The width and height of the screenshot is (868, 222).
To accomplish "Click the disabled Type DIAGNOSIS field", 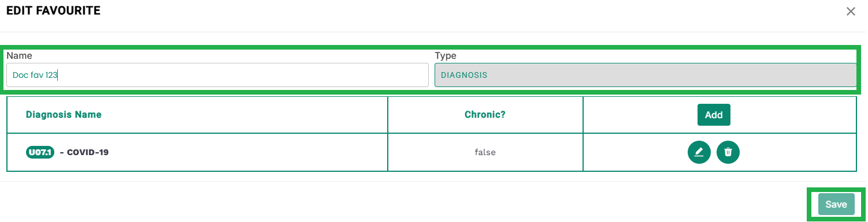I will pos(646,75).
